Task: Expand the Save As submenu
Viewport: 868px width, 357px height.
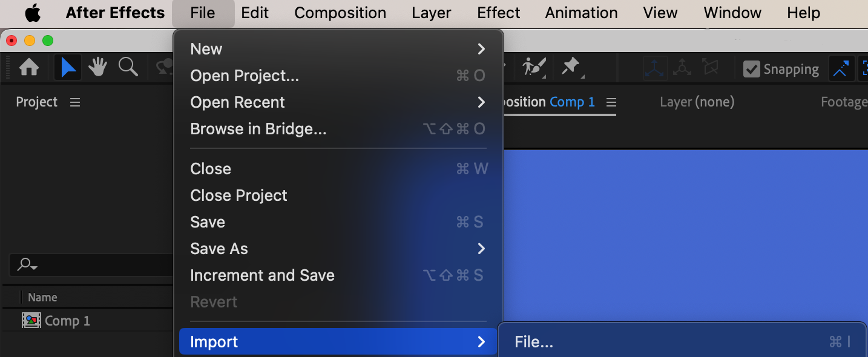Action: pyautogui.click(x=481, y=249)
